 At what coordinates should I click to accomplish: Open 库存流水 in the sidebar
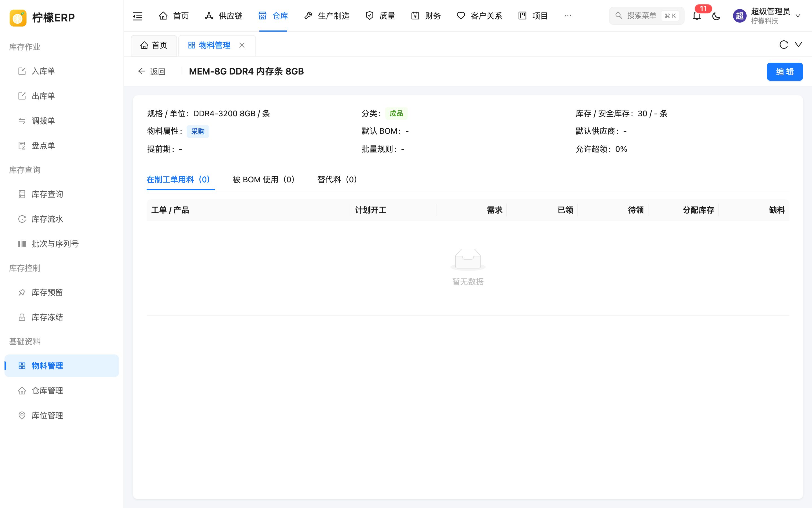tap(62, 219)
